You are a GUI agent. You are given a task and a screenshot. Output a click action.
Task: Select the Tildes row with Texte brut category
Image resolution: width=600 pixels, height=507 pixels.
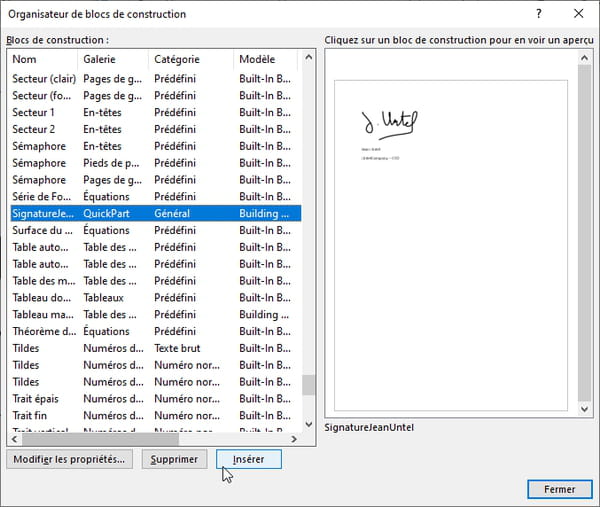[x=156, y=348]
